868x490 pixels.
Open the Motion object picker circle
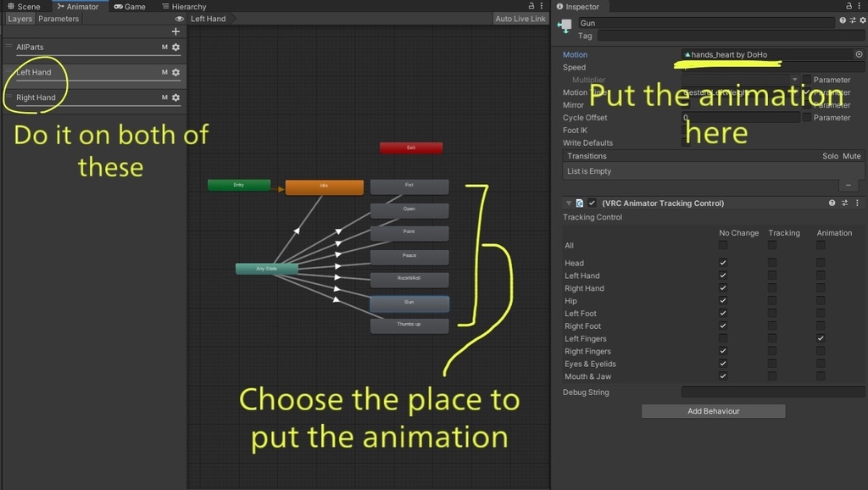coord(859,54)
